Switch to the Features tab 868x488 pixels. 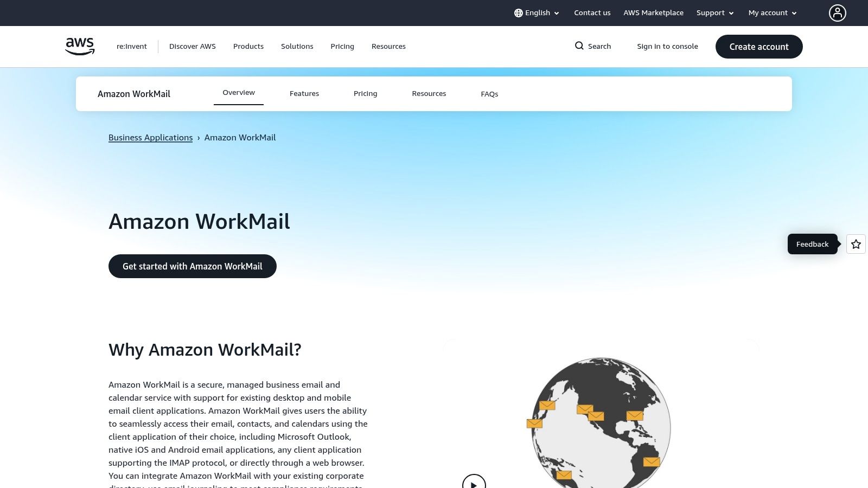(x=304, y=93)
